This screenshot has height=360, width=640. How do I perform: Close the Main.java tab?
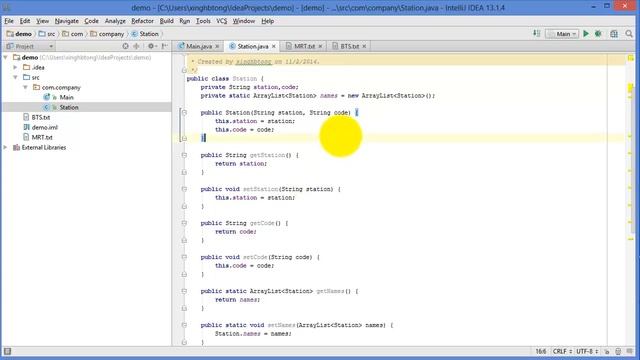pyautogui.click(x=217, y=47)
